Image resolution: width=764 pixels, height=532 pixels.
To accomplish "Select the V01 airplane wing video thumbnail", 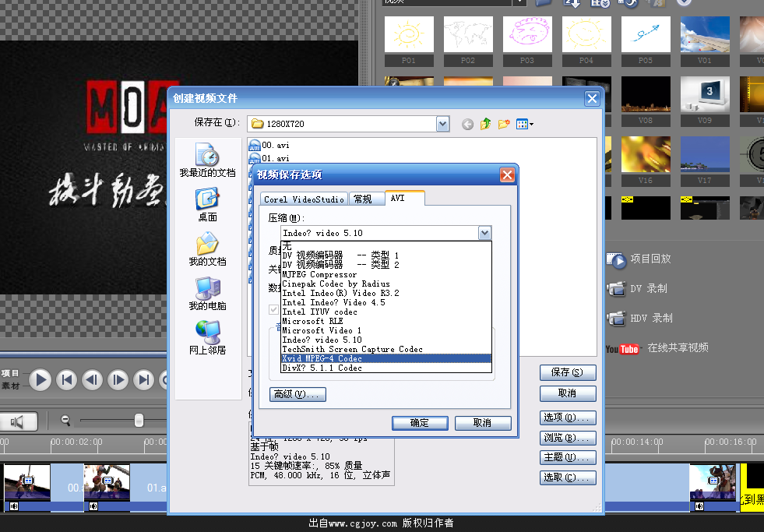I will tap(705, 41).
